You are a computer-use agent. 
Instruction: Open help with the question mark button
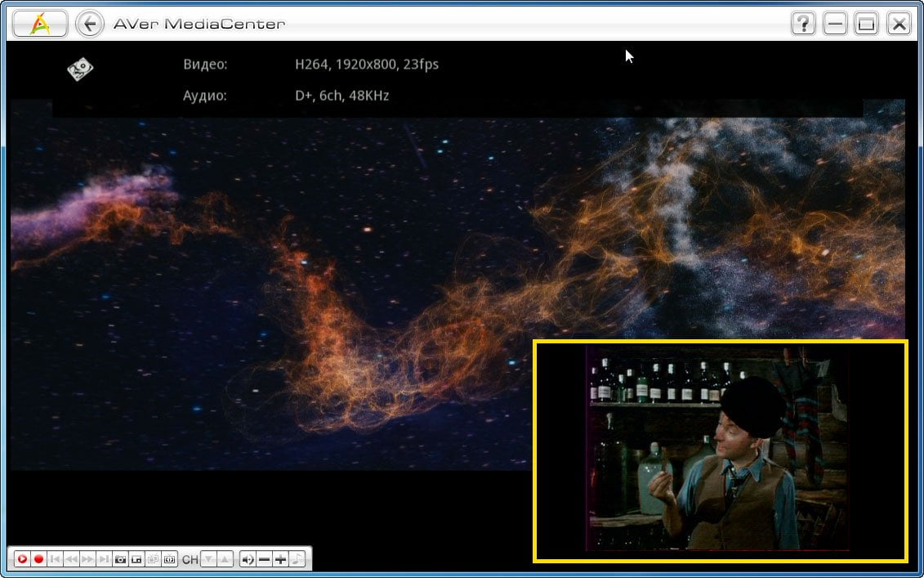803,25
